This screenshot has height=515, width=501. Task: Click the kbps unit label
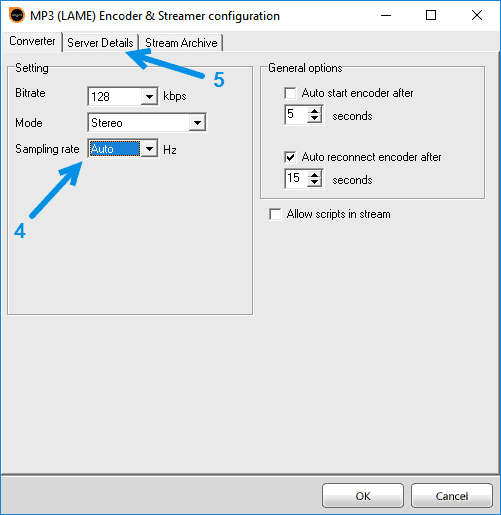point(175,96)
